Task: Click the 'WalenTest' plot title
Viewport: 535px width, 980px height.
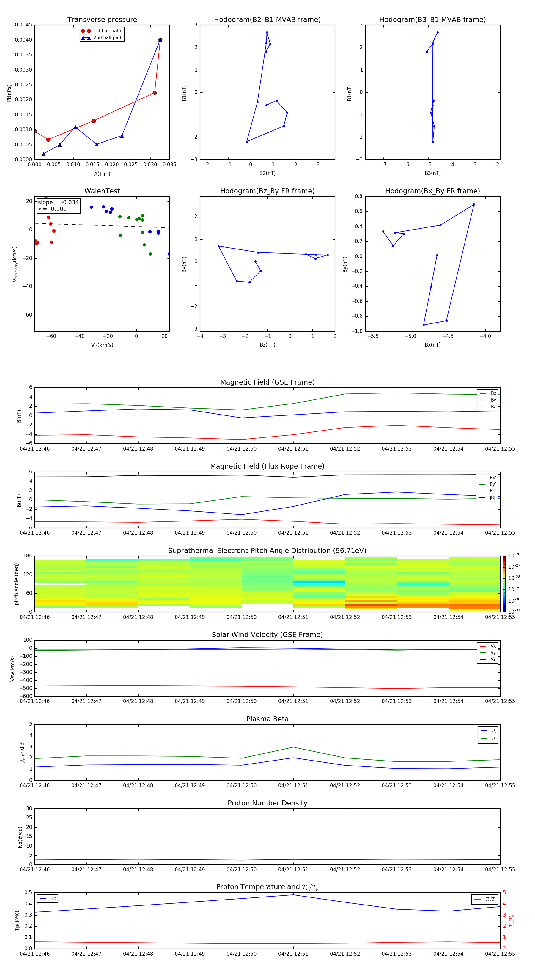Action: [x=102, y=191]
